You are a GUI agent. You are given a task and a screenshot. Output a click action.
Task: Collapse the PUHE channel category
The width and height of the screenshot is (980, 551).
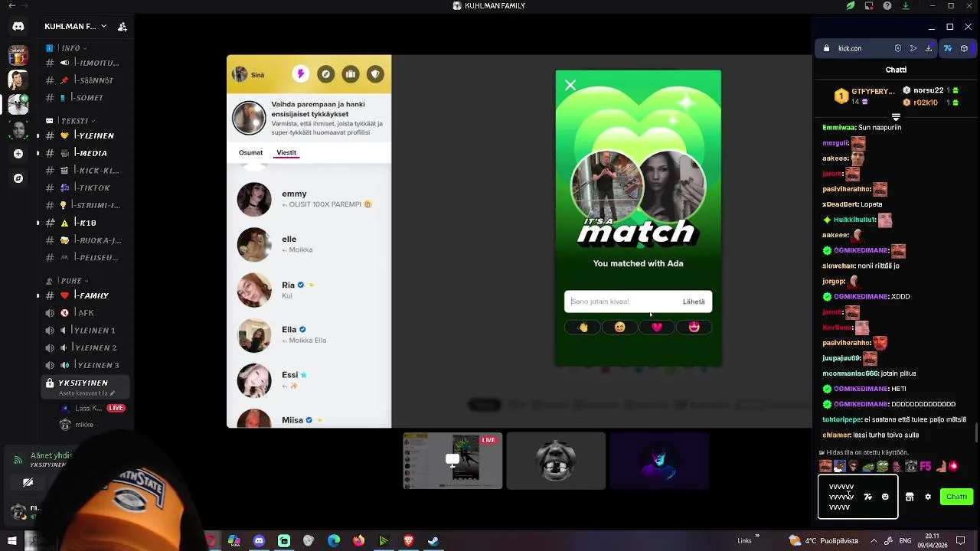pyautogui.click(x=69, y=280)
